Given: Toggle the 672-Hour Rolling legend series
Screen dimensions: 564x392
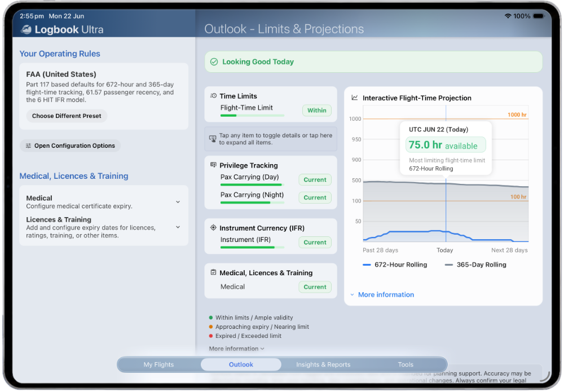Looking at the screenshot, I should (395, 265).
